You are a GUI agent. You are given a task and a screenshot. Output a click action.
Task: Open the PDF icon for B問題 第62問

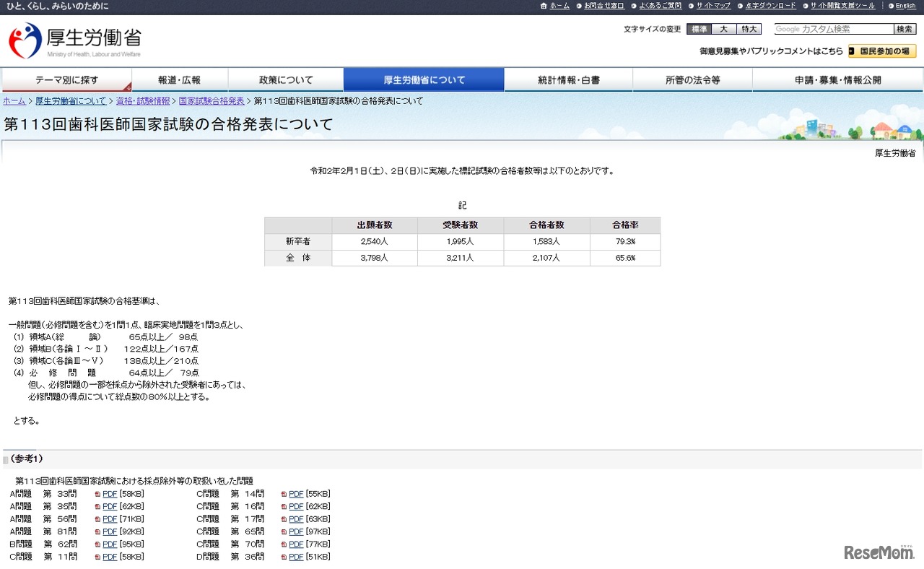[99, 544]
